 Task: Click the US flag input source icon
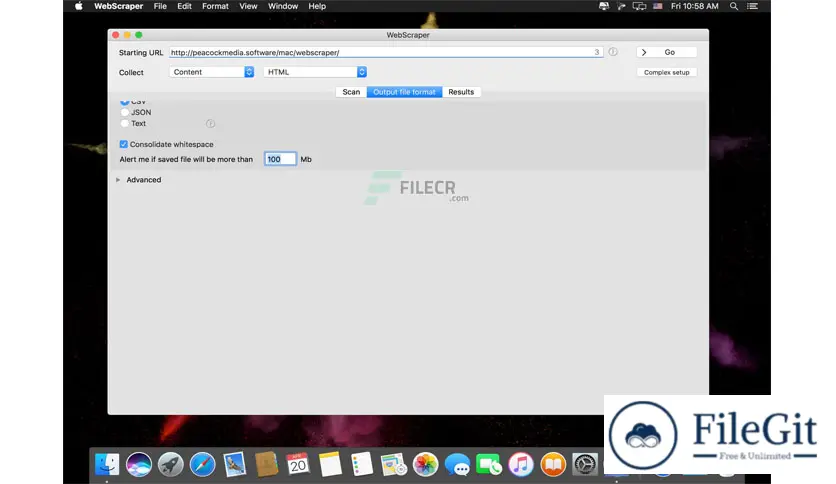pos(657,6)
